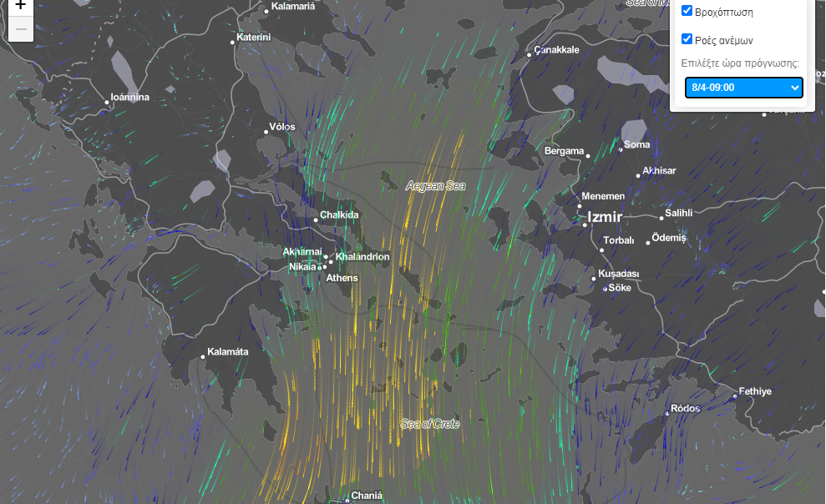
Task: Click the Ródos city label
Action: tap(686, 408)
